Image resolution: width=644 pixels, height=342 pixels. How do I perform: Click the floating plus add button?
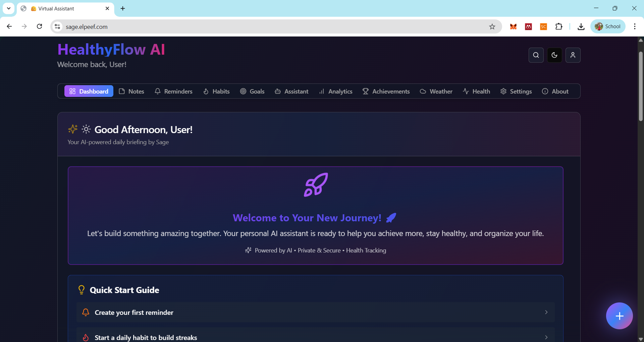(619, 316)
